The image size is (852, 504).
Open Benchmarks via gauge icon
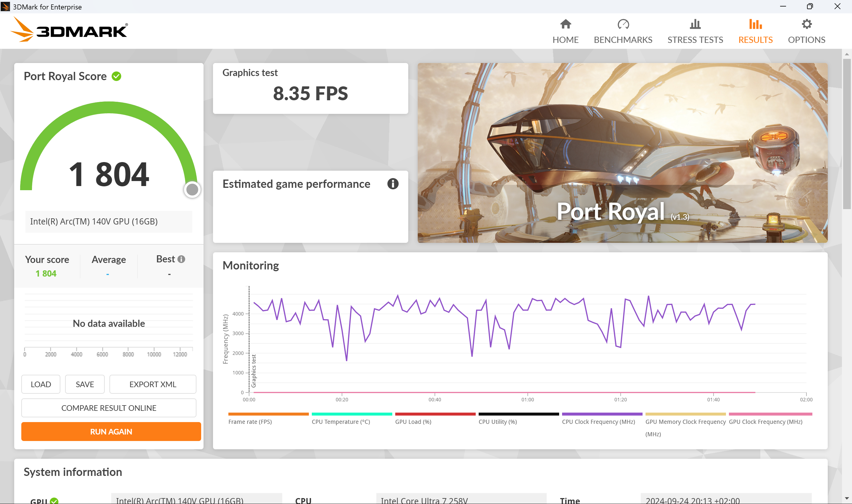click(x=623, y=24)
